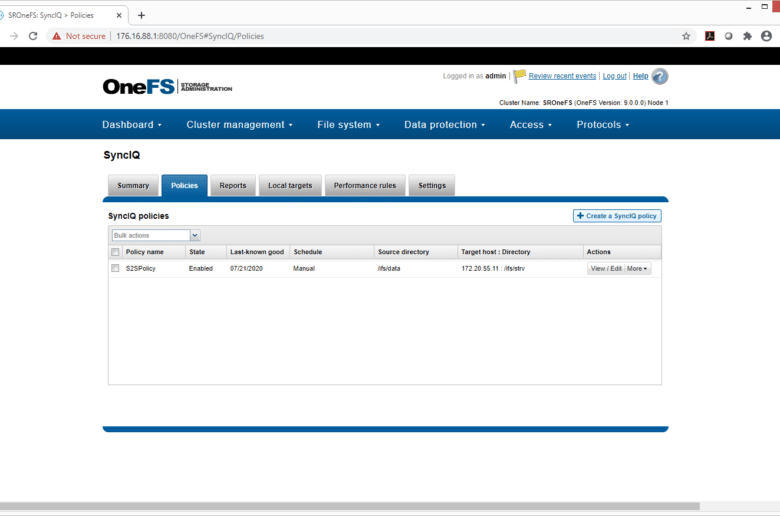Click the Enabled state cell

point(200,268)
